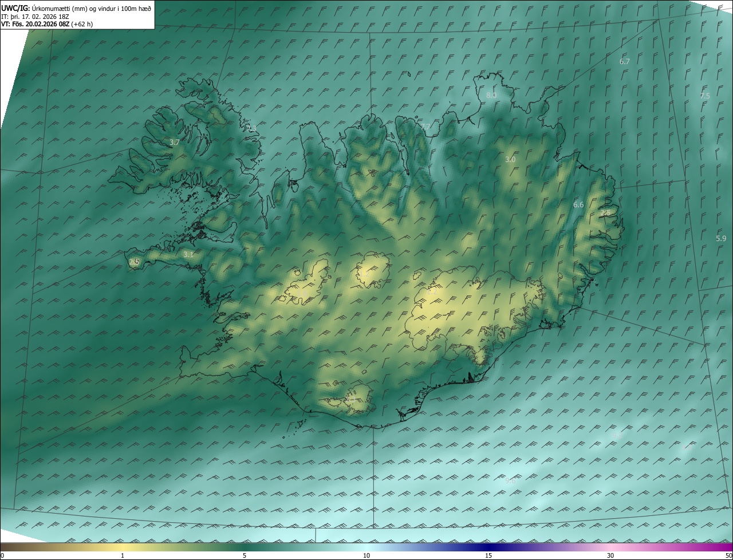Click the map value 7.5
This screenshot has width=733, height=560.
click(x=705, y=96)
